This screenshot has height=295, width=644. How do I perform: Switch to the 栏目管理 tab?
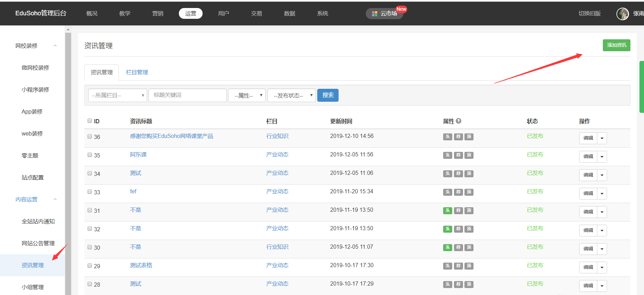pos(137,72)
